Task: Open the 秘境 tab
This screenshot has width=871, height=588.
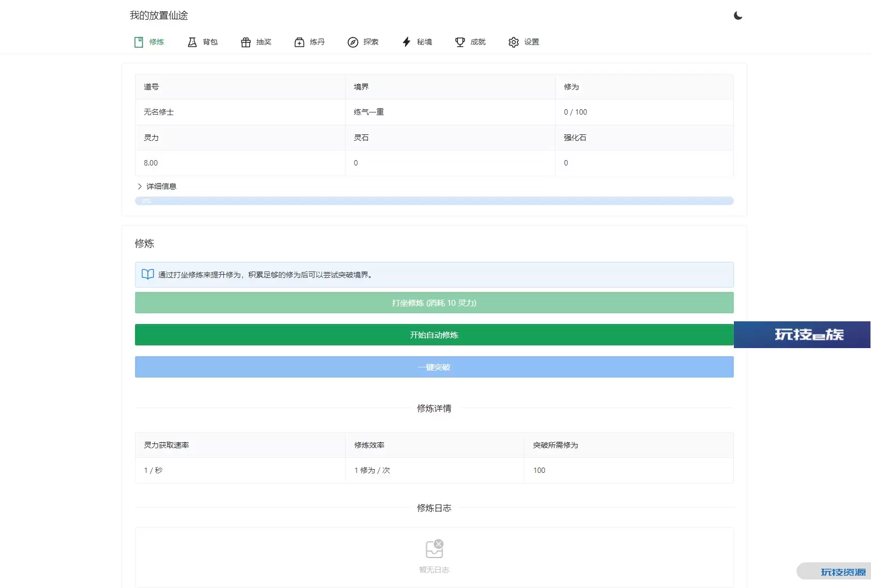Action: pos(417,42)
